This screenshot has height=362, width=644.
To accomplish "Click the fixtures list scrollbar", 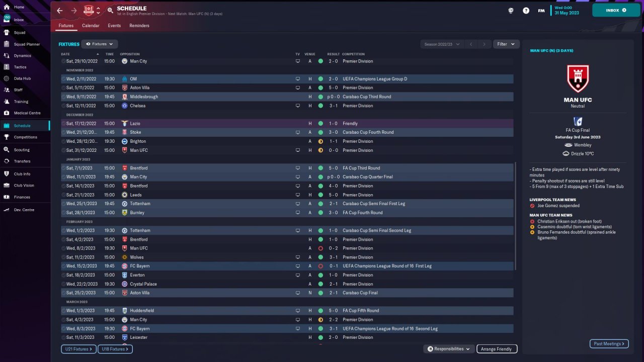I will 516,216.
